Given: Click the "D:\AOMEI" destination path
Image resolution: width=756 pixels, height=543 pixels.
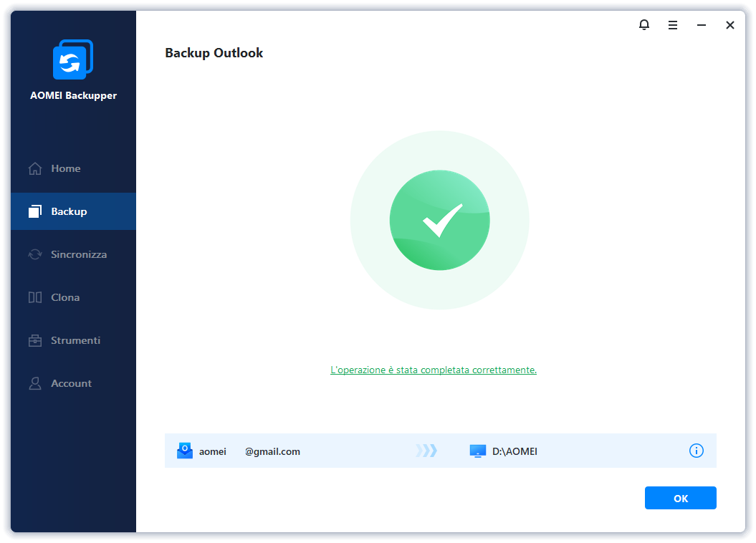Looking at the screenshot, I should pos(515,451).
